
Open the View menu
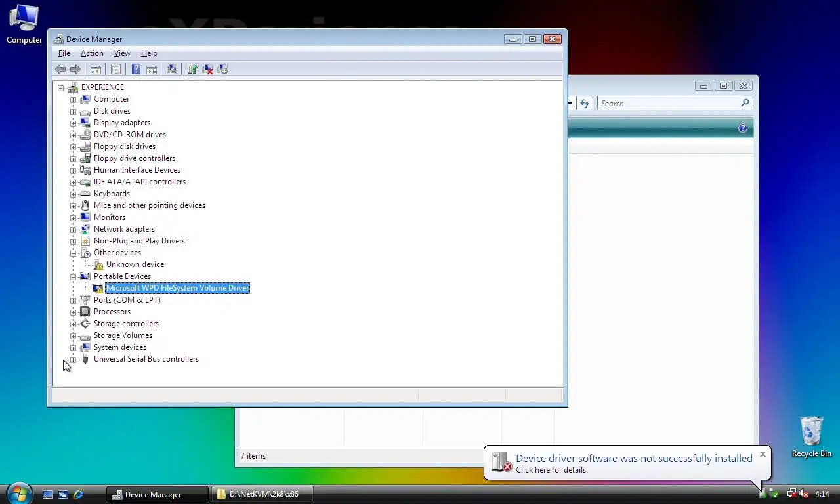tap(122, 53)
